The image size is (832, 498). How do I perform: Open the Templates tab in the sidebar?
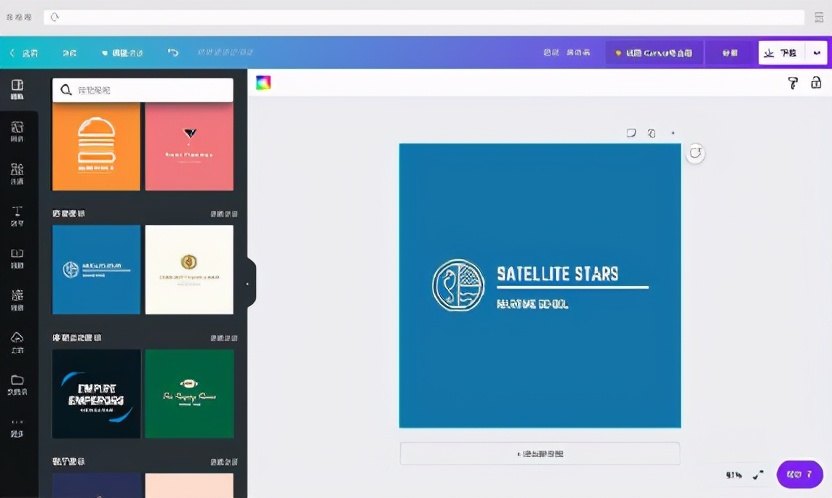tap(17, 90)
